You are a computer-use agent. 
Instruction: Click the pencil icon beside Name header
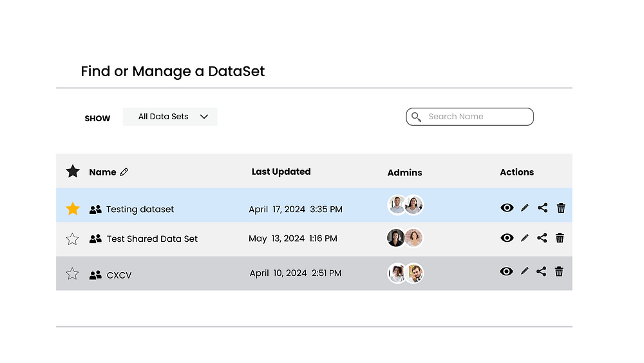pos(124,172)
